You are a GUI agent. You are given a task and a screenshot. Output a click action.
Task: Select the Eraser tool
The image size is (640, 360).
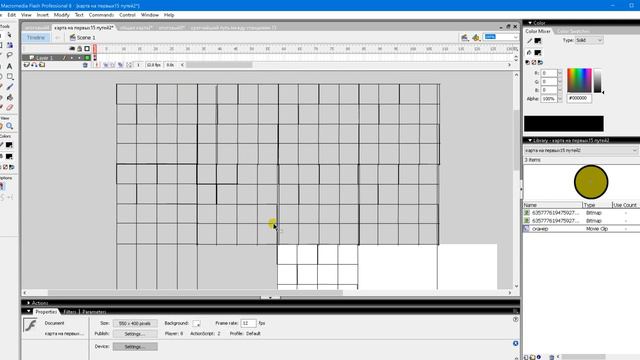pos(10,107)
